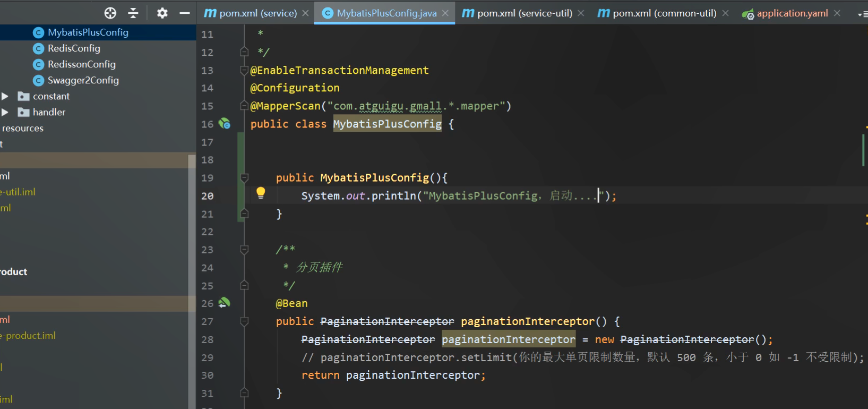Fold the annotations at line 13
Screen dimensions: 868x409
coord(244,70)
